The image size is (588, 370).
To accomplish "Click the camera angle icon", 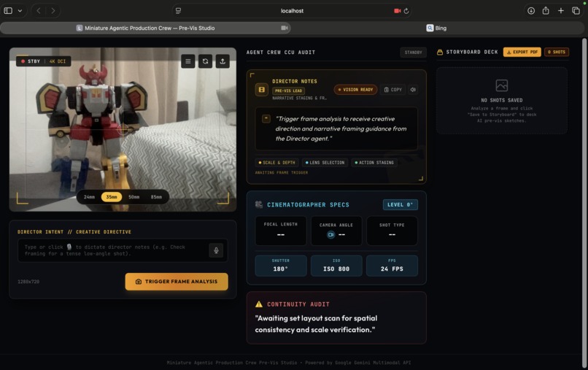I will coord(330,234).
